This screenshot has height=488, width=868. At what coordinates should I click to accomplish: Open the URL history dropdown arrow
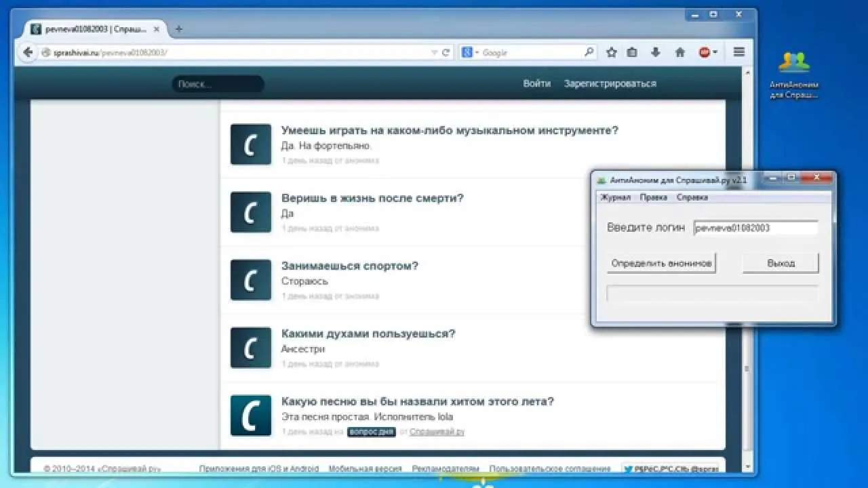pos(435,52)
